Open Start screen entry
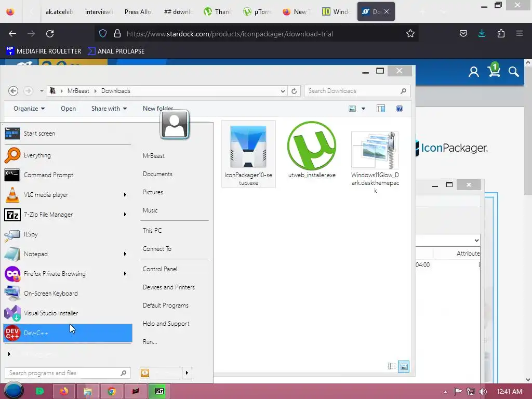The width and height of the screenshot is (532, 399). coord(67,134)
